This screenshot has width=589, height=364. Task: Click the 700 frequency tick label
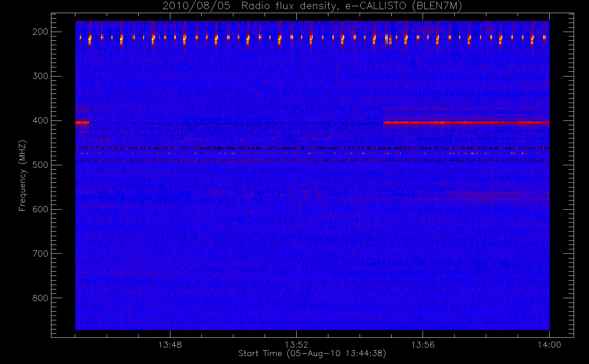tap(40, 254)
